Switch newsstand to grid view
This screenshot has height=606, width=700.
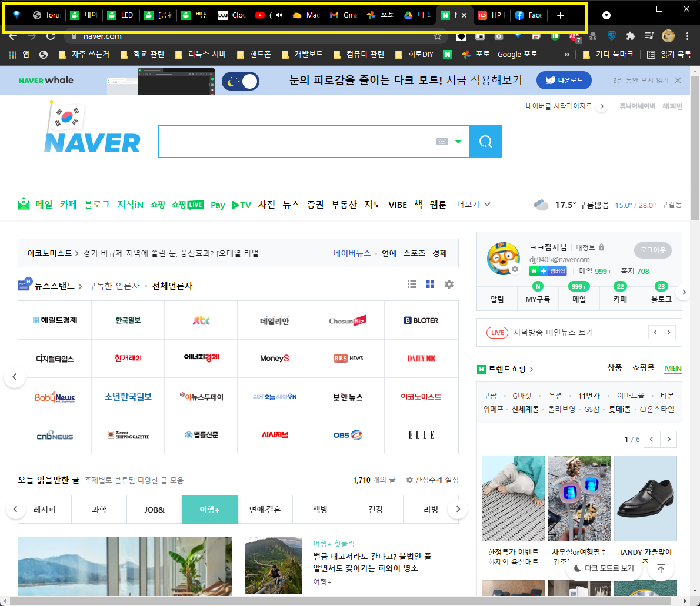(431, 284)
